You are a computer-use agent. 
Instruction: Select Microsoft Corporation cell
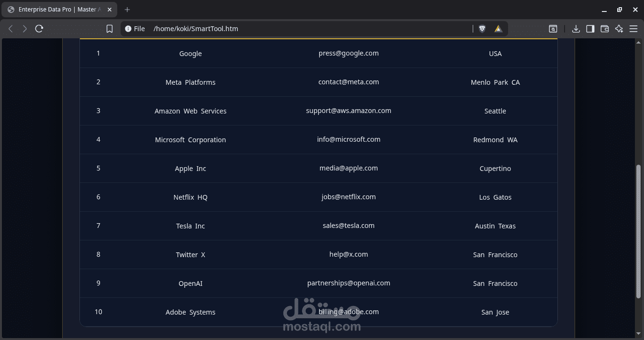(x=190, y=140)
